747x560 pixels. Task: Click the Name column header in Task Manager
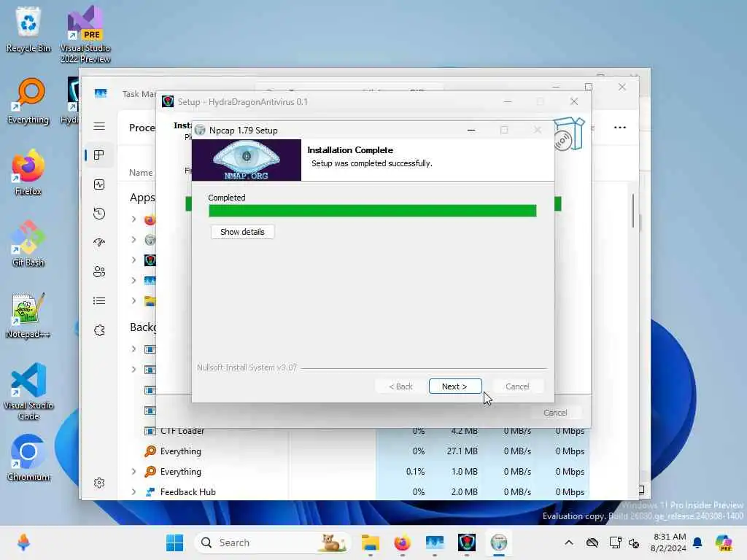pos(141,172)
